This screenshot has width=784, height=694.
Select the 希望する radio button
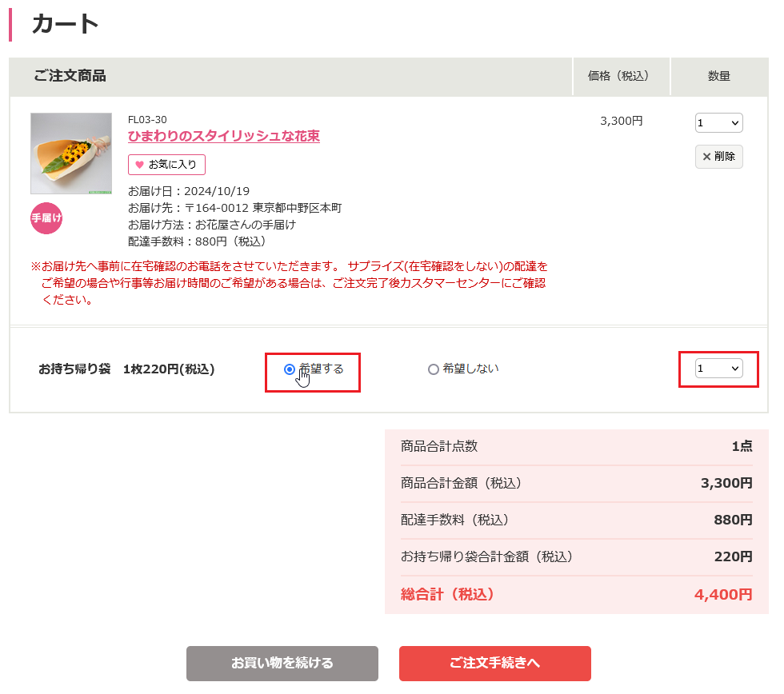click(x=289, y=369)
